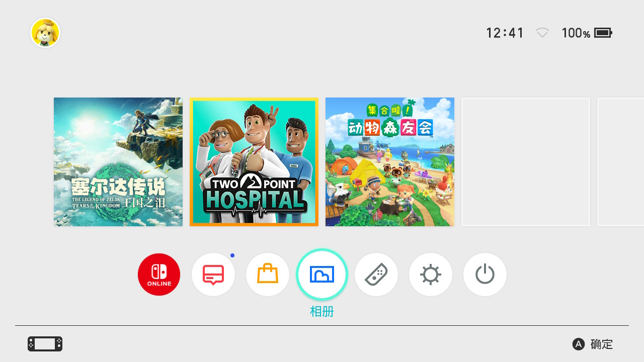Image resolution: width=644 pixels, height=362 pixels.
Task: Launch the Animal Crossing (动物森友会) game tile
Action: coord(390,162)
